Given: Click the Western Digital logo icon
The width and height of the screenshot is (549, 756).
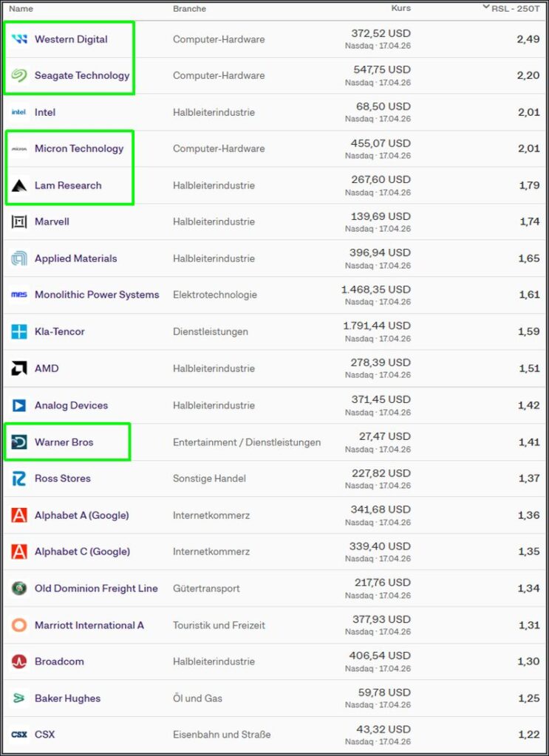Looking at the screenshot, I should pyautogui.click(x=19, y=39).
